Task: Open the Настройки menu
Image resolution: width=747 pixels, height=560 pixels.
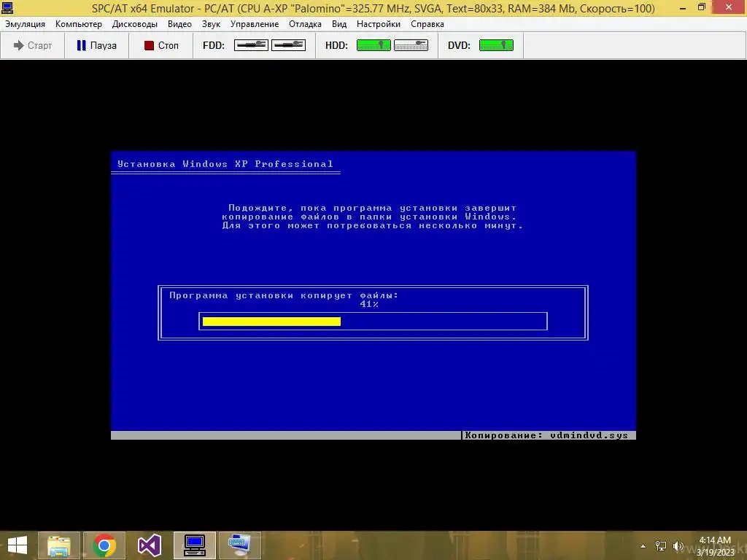Action: (379, 24)
